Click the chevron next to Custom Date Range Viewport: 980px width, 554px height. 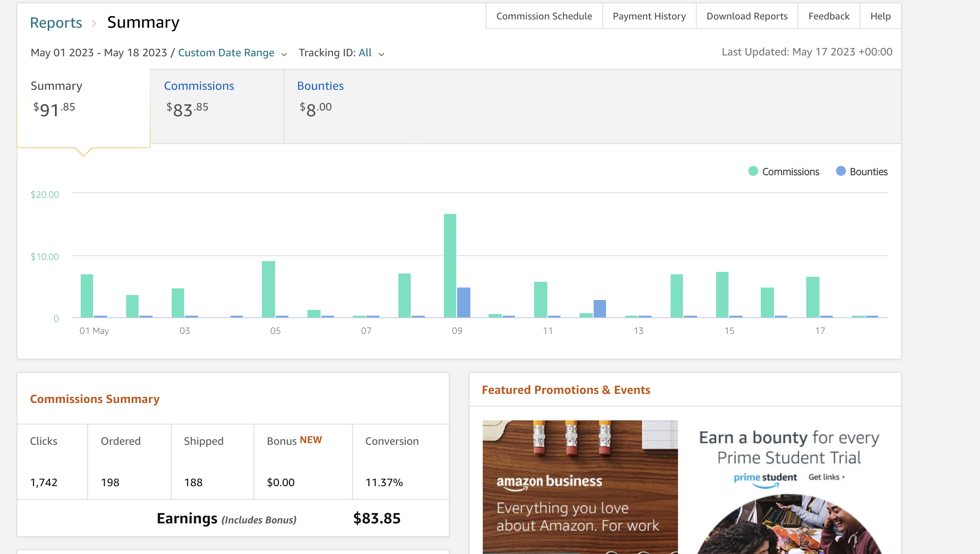click(284, 54)
